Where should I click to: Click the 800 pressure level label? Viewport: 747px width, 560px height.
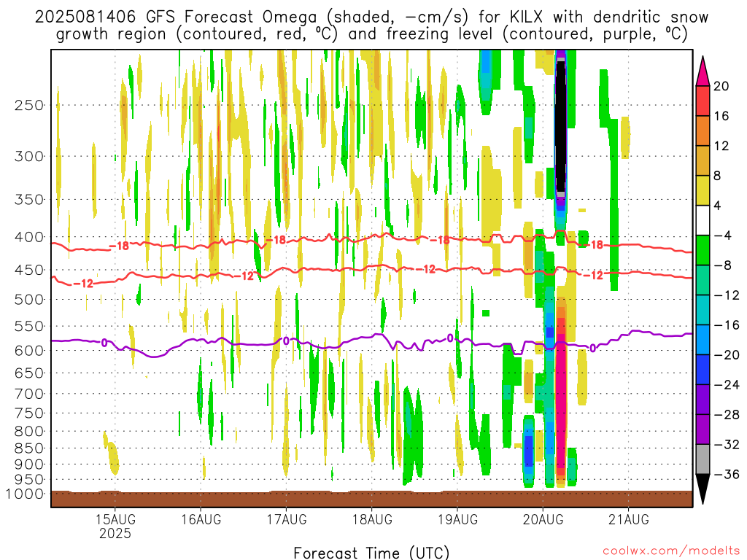[x=29, y=431]
